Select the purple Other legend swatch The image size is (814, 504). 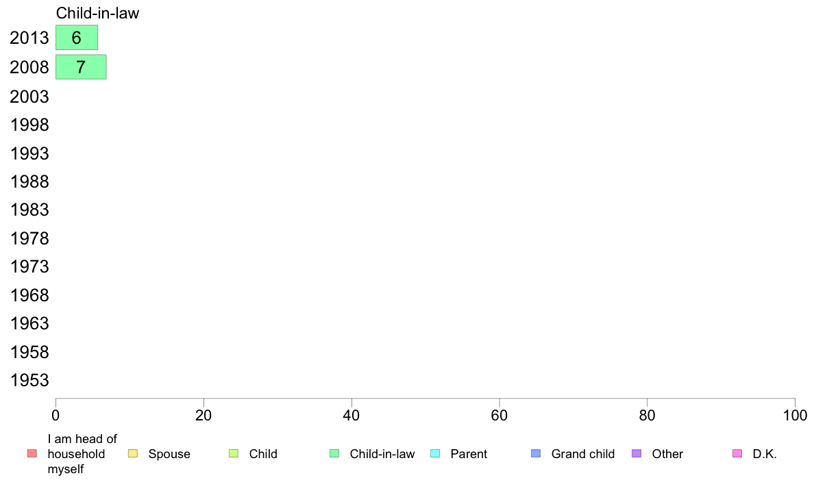tap(637, 453)
